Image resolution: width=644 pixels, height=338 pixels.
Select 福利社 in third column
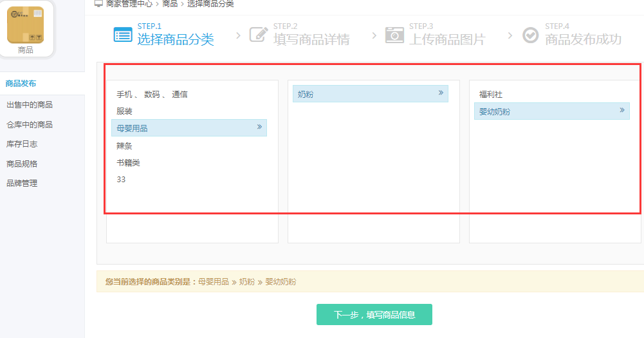pyautogui.click(x=490, y=94)
